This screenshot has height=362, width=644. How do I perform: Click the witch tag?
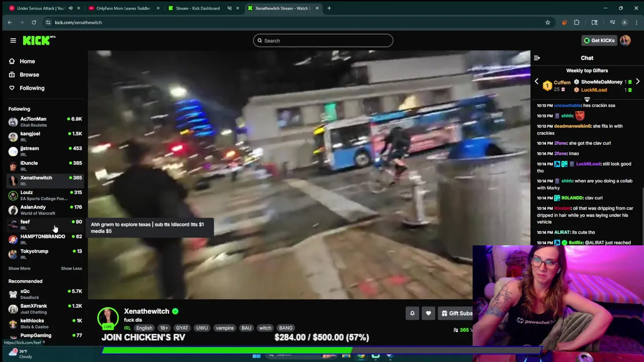265,328
